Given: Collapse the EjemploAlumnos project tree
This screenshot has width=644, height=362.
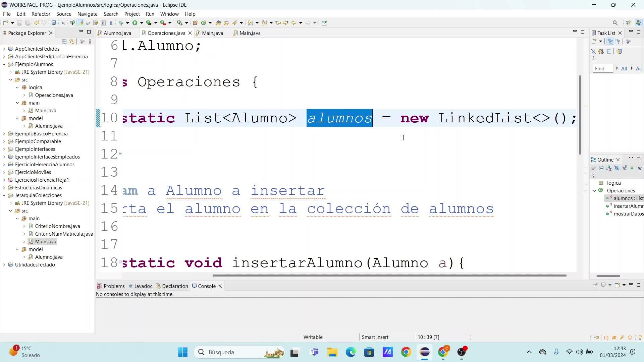Looking at the screenshot, I should tap(4, 64).
